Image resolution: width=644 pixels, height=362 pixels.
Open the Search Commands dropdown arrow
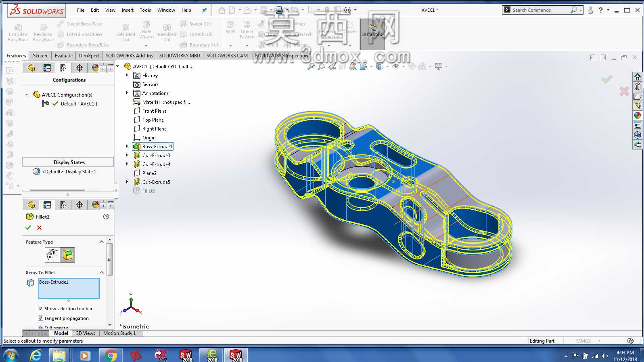tap(581, 10)
